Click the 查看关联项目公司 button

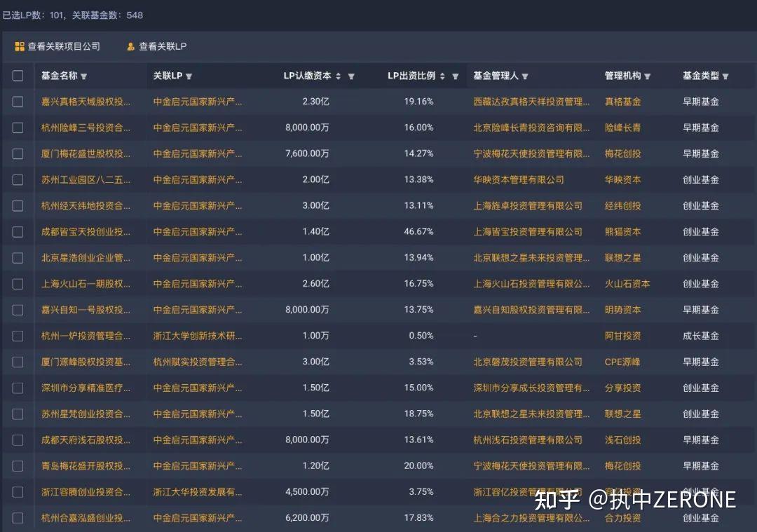click(x=57, y=46)
